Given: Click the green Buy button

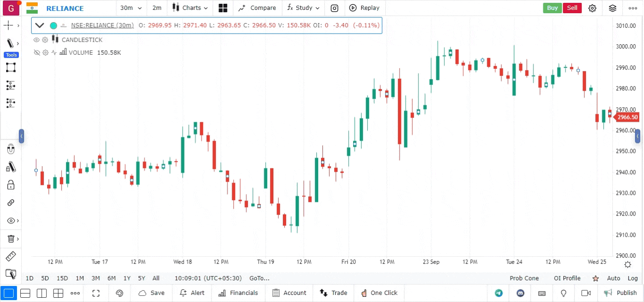Looking at the screenshot, I should tap(552, 8).
